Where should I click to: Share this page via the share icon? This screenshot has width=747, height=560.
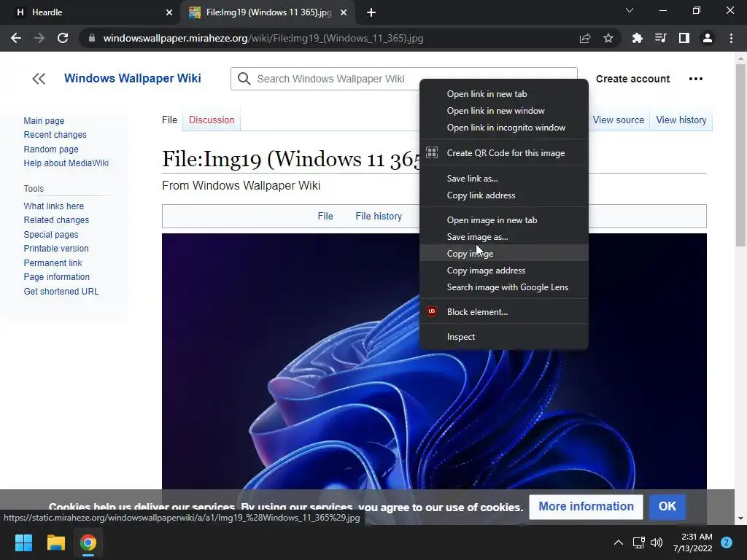point(585,38)
